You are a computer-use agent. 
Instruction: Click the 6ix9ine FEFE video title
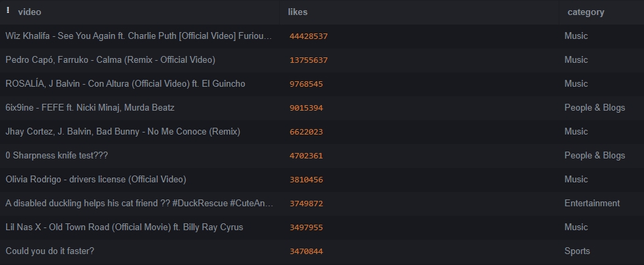pos(90,108)
